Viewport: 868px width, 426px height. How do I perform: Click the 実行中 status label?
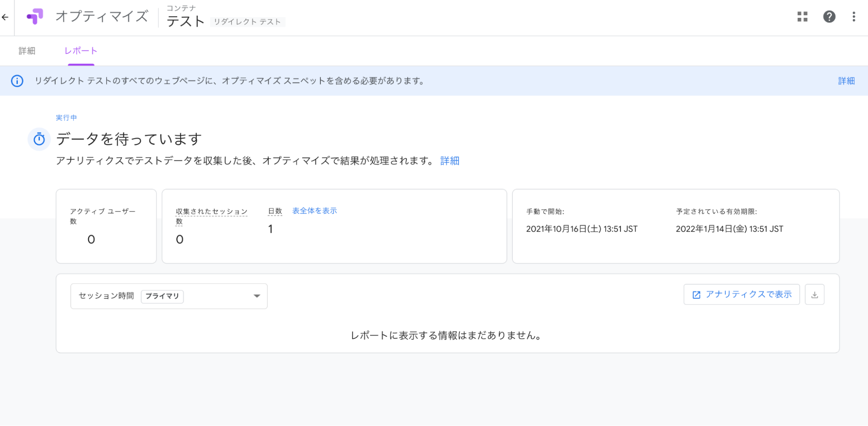pyautogui.click(x=66, y=118)
